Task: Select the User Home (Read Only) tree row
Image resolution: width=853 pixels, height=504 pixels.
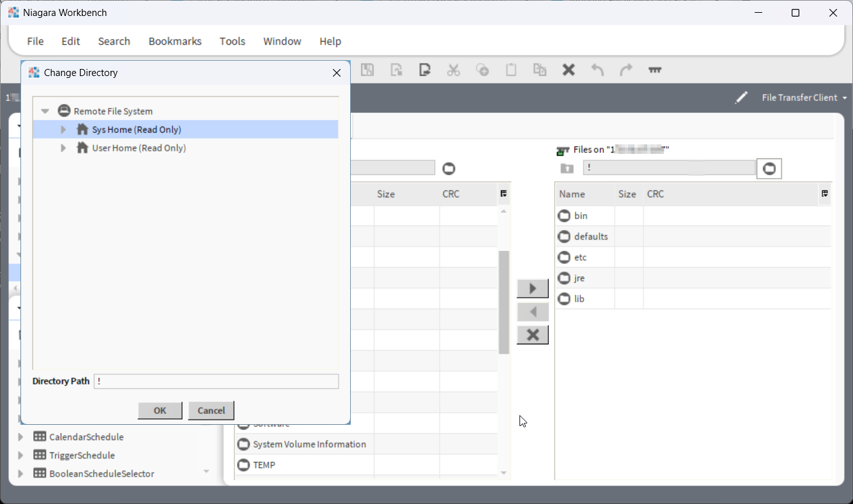Action: coord(185,148)
